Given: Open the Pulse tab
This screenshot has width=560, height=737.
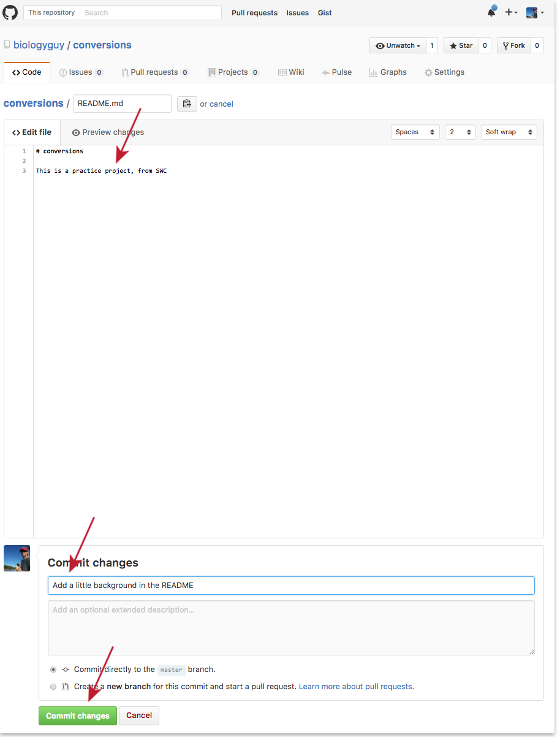Looking at the screenshot, I should pyautogui.click(x=337, y=72).
